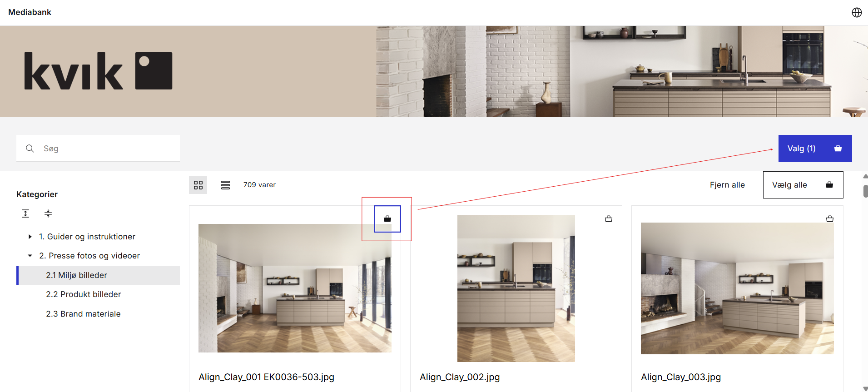The width and height of the screenshot is (868, 392).
Task: Click the vertical scrollbar thumb
Action: point(865,191)
